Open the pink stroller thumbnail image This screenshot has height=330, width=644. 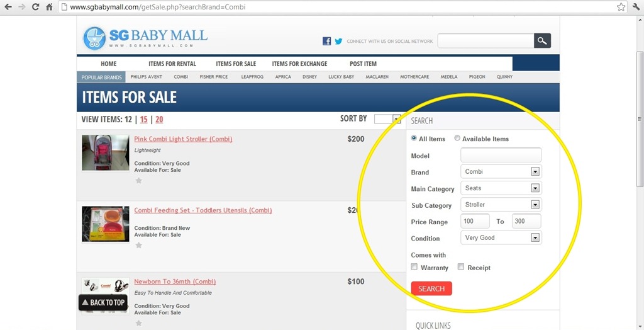click(x=105, y=152)
